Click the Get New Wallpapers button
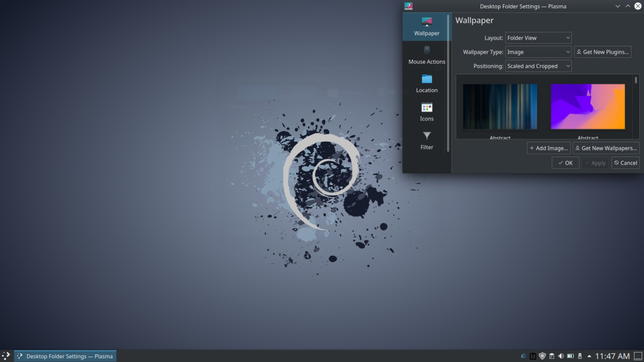The height and width of the screenshot is (362, 644). click(x=606, y=148)
